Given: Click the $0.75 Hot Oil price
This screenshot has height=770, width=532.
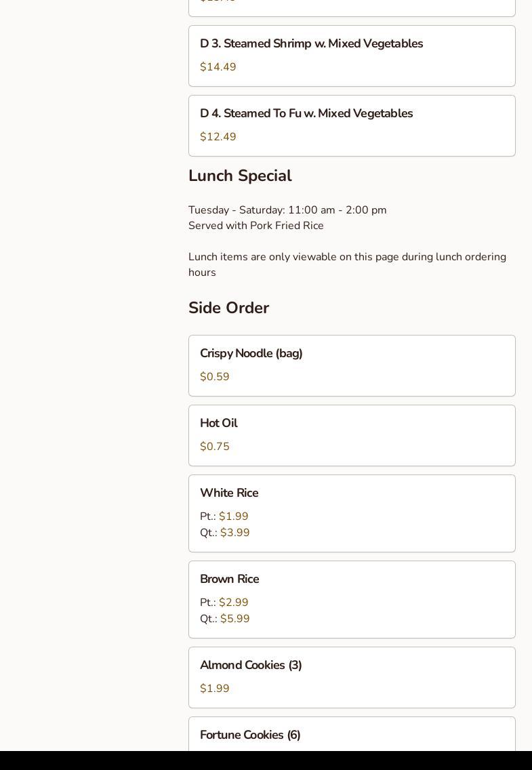Looking at the screenshot, I should (x=215, y=447).
